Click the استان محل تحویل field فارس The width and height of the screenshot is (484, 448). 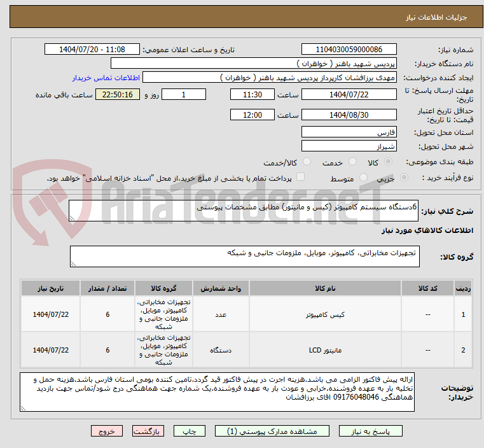point(349,132)
